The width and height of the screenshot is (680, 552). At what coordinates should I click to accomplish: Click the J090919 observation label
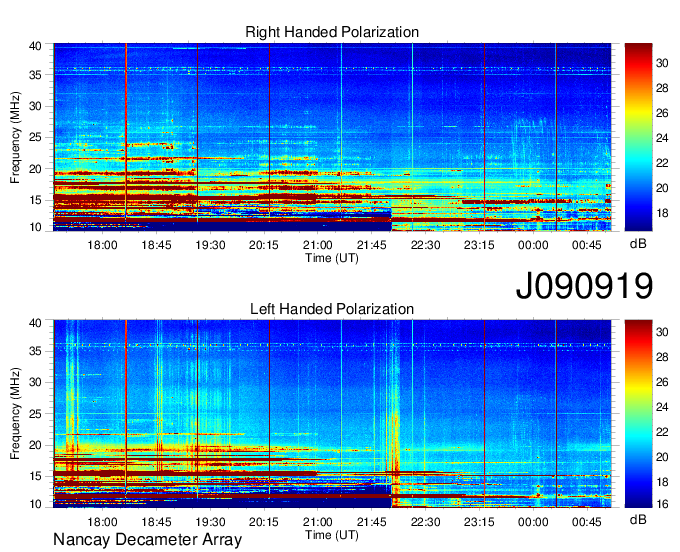pyautogui.click(x=584, y=286)
